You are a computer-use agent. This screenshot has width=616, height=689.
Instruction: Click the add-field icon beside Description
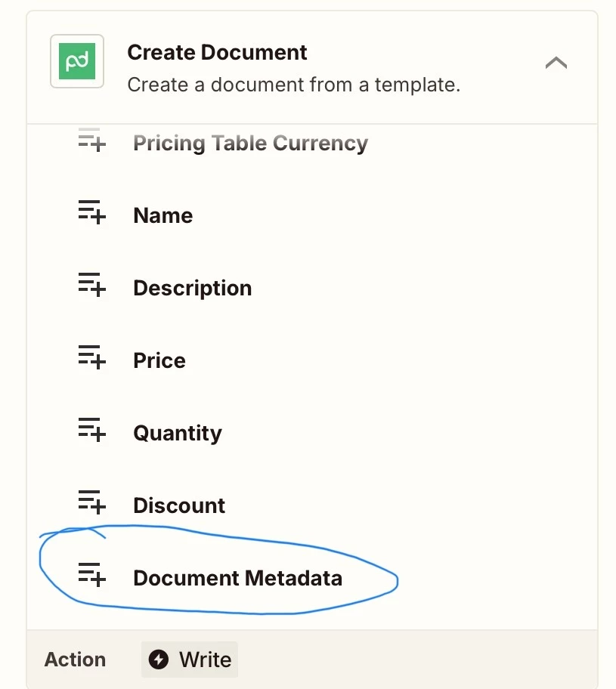point(92,285)
